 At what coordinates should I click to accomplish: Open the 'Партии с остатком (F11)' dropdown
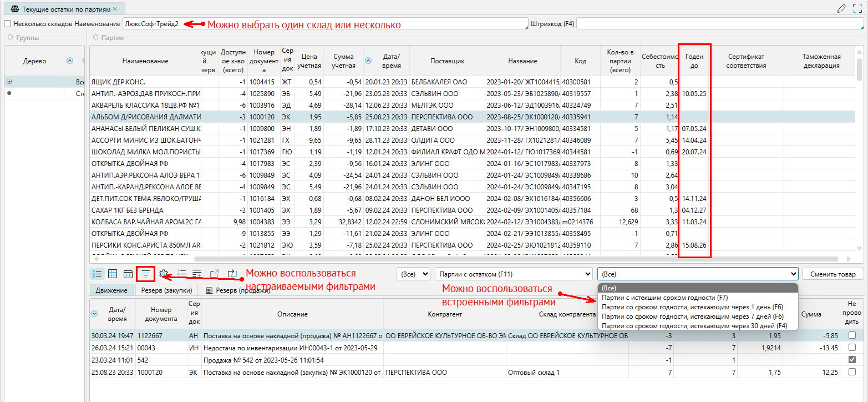(x=514, y=274)
